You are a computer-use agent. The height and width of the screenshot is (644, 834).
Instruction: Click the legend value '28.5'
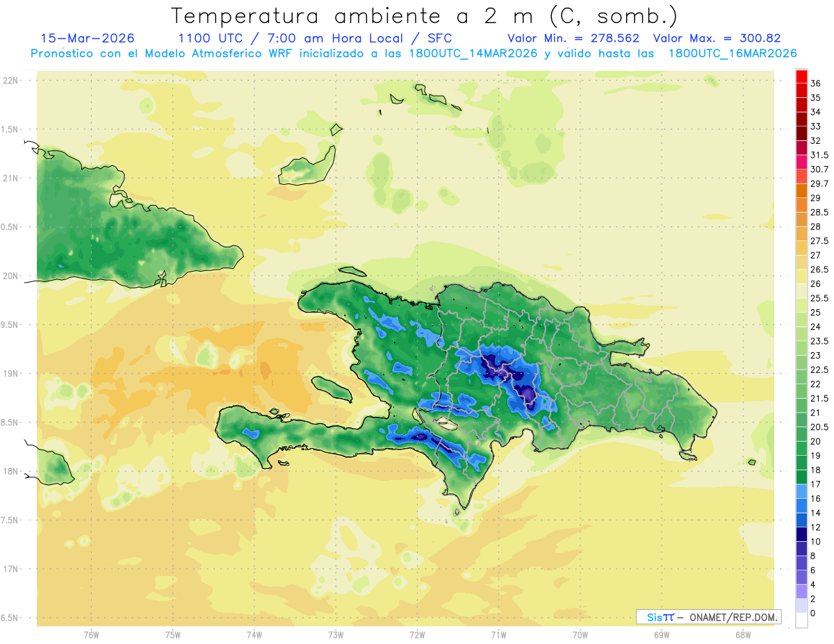pos(819,212)
